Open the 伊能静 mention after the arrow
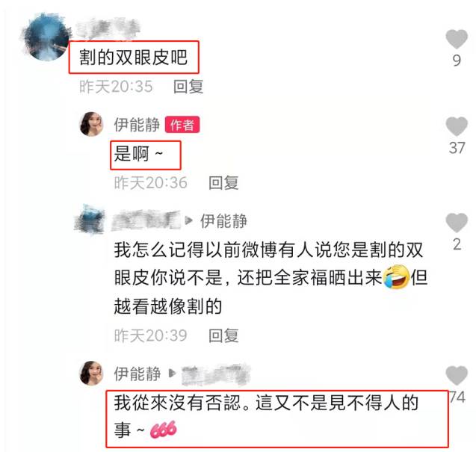This screenshot has height=452, width=476. (223, 220)
